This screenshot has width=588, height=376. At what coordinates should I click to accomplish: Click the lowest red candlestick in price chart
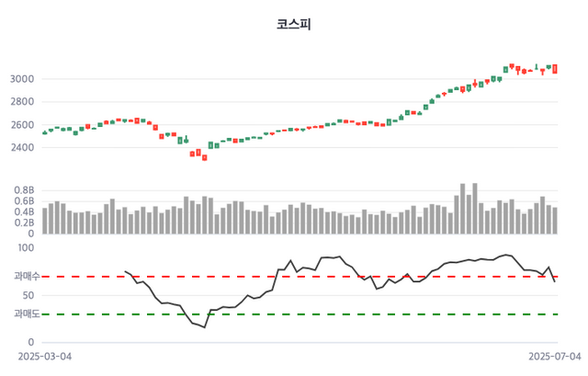tap(205, 157)
